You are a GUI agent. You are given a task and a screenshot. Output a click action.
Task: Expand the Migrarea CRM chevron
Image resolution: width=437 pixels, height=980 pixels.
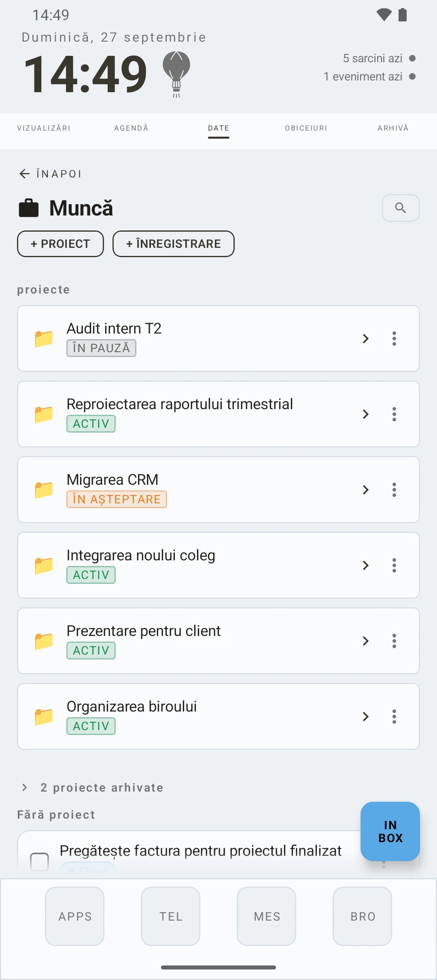click(366, 490)
